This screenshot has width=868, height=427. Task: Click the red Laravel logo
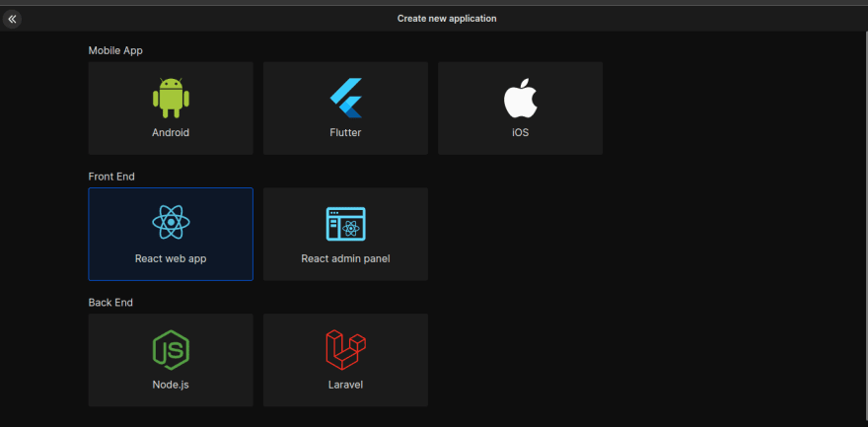point(345,349)
